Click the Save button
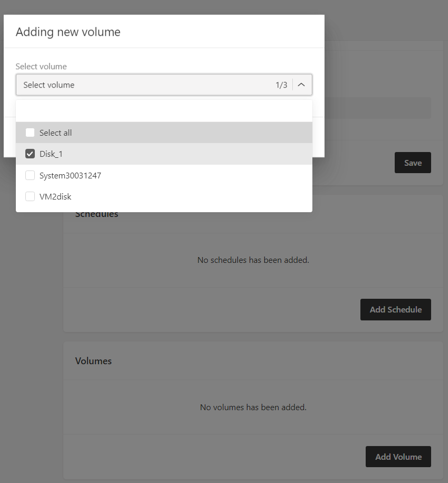The image size is (448, 483). point(413,163)
